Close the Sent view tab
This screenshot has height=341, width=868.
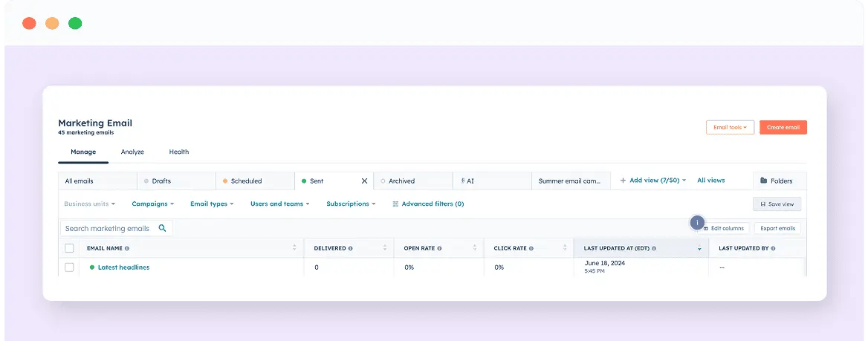pos(364,181)
